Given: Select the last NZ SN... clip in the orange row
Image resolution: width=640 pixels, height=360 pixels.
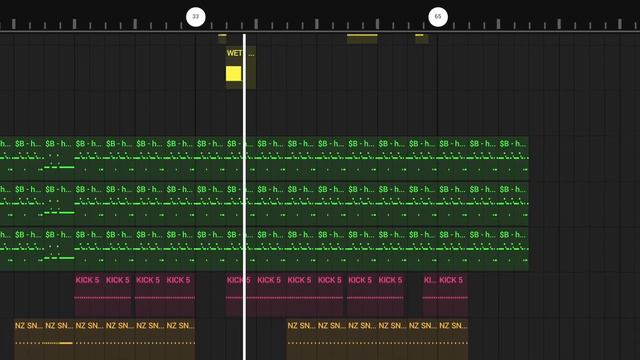Looking at the screenshot, I should 453,339.
